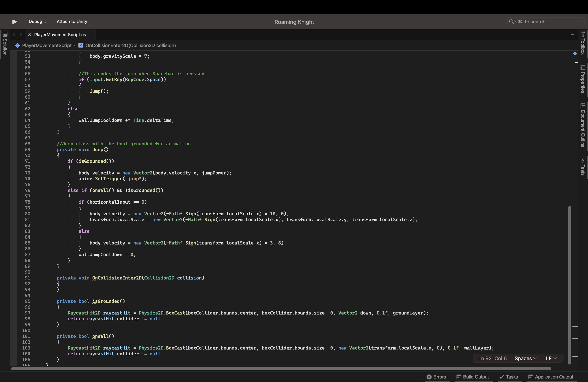Select the PlayerMovementScript.cs tab
The width and height of the screenshot is (588, 382).
60,35
